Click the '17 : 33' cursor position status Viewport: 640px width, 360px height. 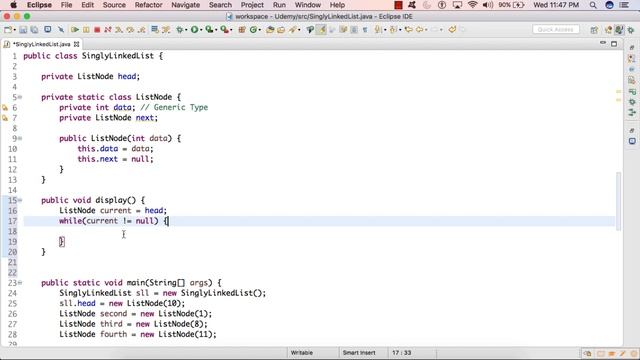coord(402,353)
